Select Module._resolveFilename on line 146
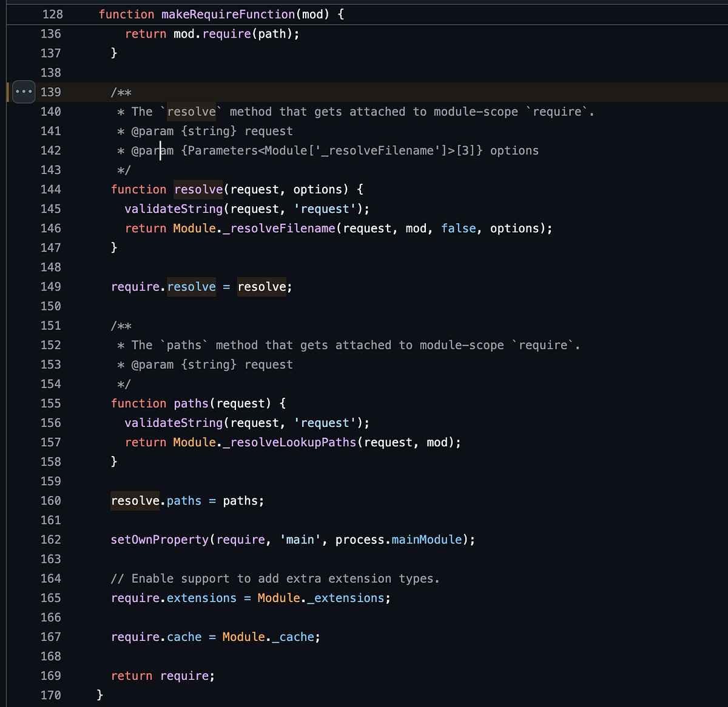 254,228
